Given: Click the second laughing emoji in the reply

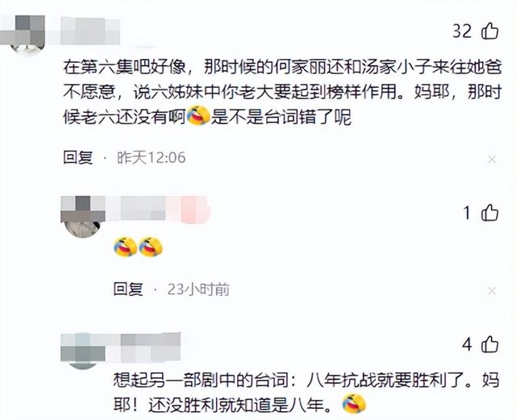Looking at the screenshot, I should click(x=151, y=247).
